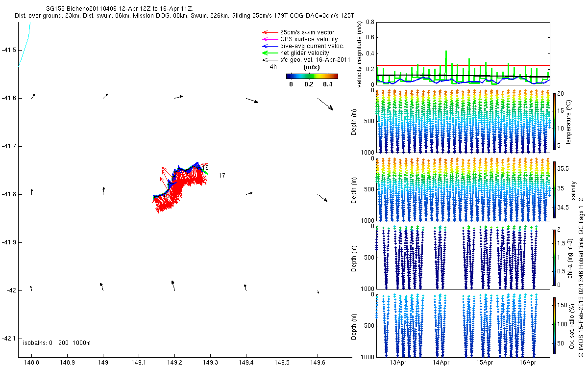
Task: Click the red horizontal line in the velocity magnitude plot
Action: pyautogui.click(x=462, y=65)
